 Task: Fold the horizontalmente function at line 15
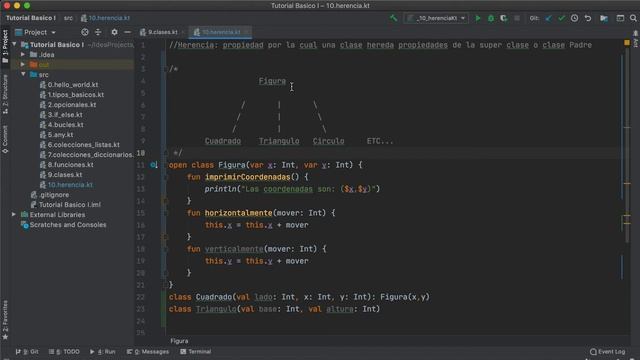[x=165, y=213]
